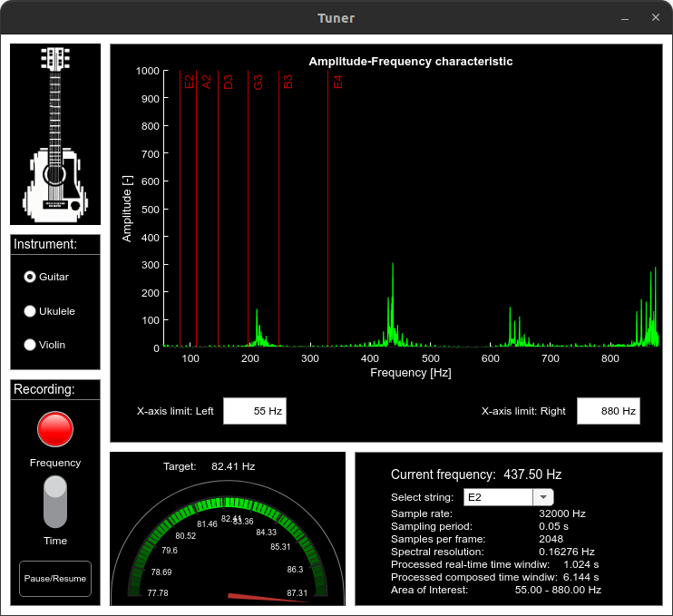The height and width of the screenshot is (616, 673).
Task: Click the Pause/Resume button
Action: tap(55, 578)
